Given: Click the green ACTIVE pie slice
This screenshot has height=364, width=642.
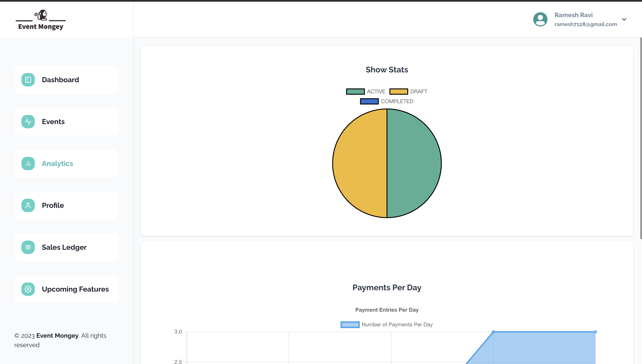Looking at the screenshot, I should point(414,163).
